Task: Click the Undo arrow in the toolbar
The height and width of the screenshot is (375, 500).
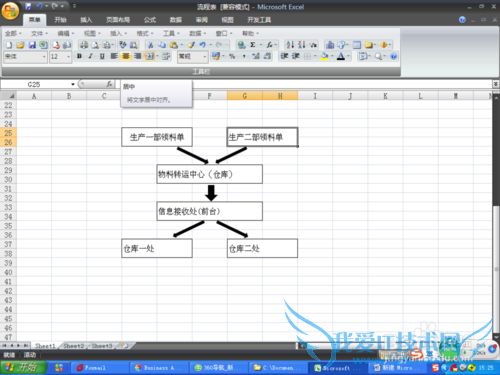Action: click(202, 45)
